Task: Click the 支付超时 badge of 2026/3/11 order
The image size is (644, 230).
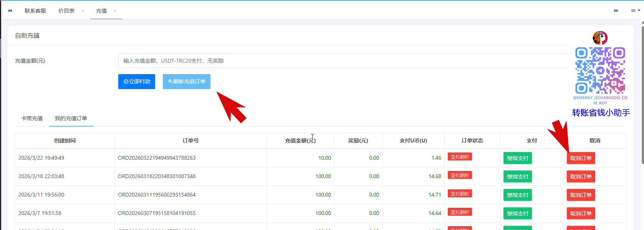Action: 460,194
